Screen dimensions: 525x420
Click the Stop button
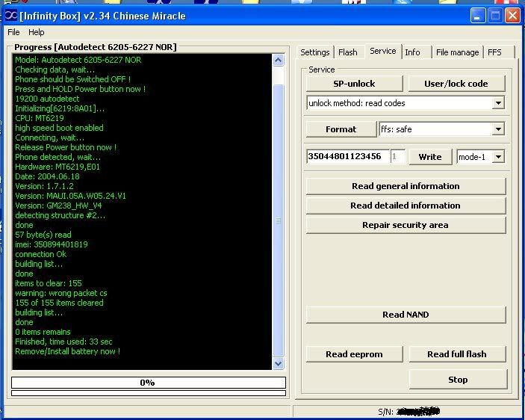458,380
